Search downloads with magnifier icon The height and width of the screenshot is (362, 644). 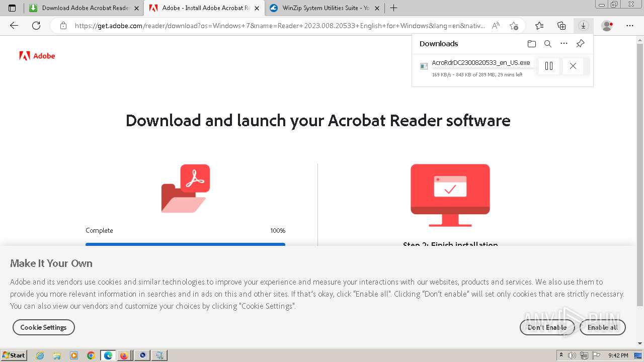pos(548,44)
